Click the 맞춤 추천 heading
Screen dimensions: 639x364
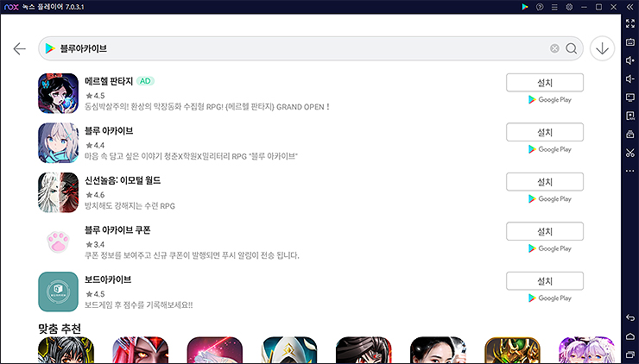tap(60, 329)
